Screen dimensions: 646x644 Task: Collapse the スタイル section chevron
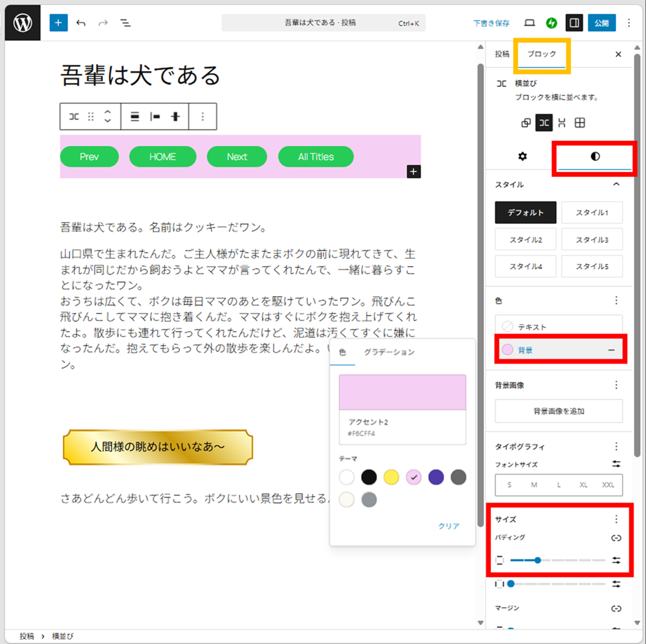tap(616, 185)
